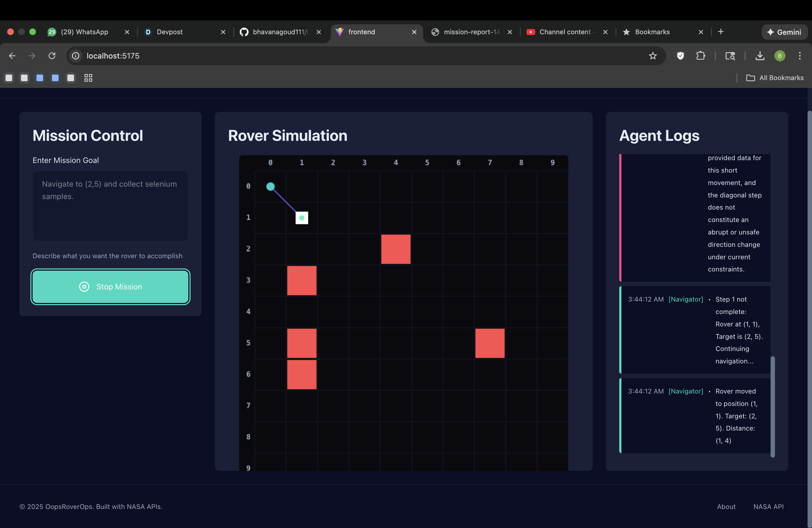Open the All Bookmarks folder
Image resolution: width=812 pixels, height=528 pixels.
pyautogui.click(x=775, y=78)
